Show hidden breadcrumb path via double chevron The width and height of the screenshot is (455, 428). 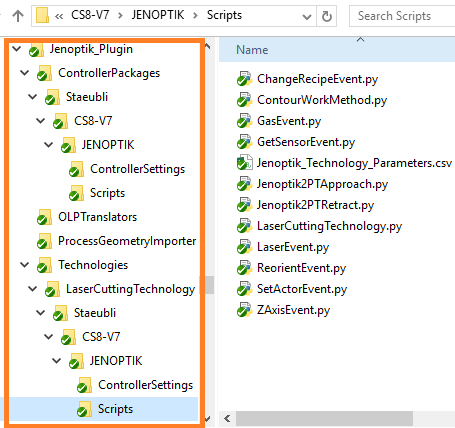coord(59,16)
